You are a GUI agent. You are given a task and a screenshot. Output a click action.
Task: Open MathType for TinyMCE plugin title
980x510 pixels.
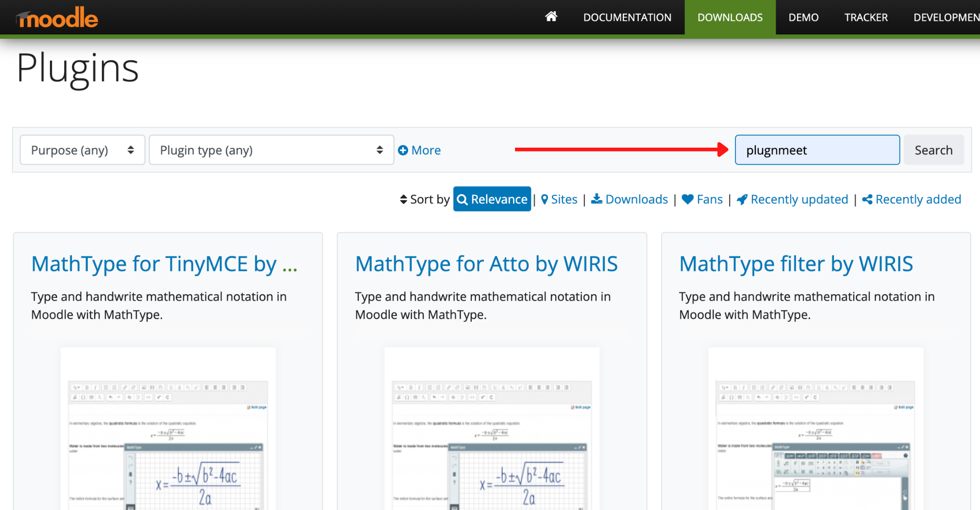click(165, 264)
